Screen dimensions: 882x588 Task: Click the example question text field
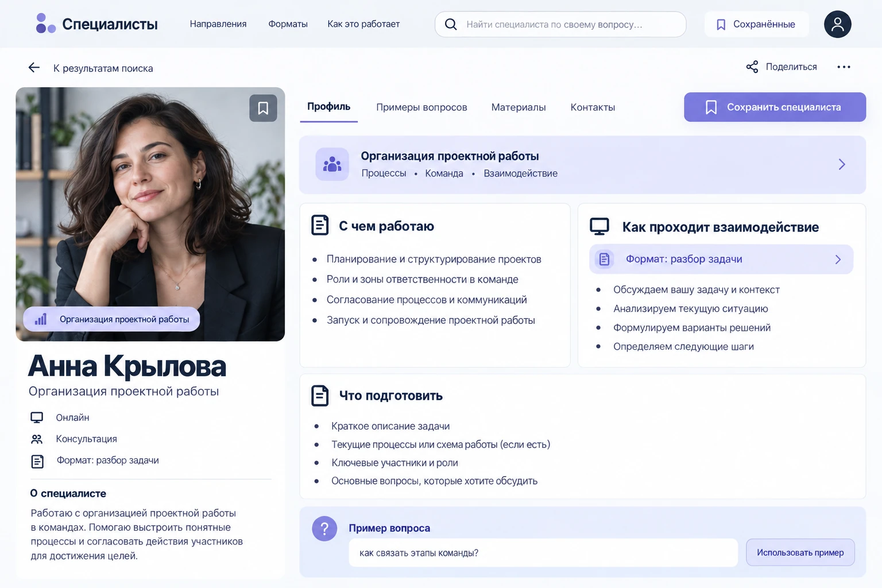[543, 552]
